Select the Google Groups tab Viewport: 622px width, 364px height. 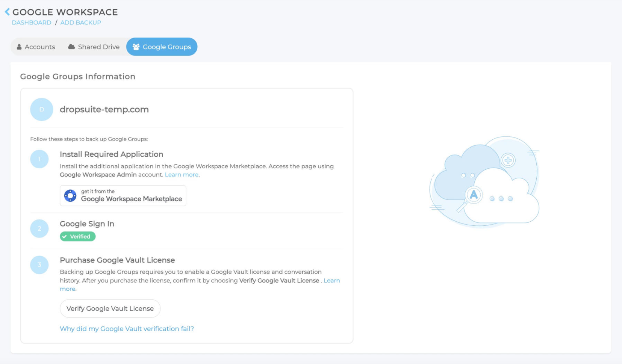(162, 47)
